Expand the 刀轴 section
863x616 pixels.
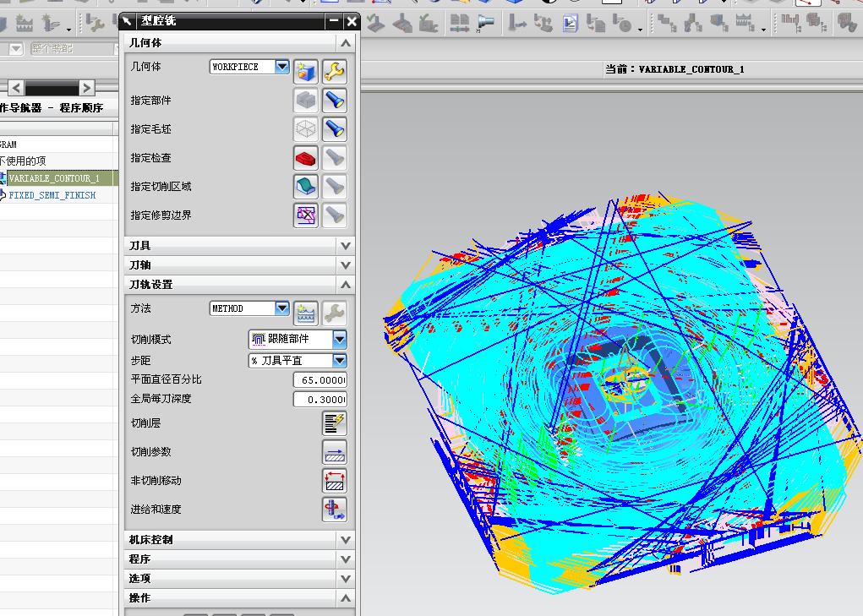point(346,265)
